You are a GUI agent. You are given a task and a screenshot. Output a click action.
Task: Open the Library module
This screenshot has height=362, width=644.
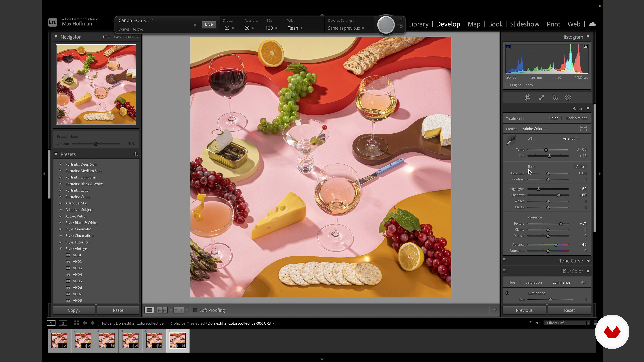(x=418, y=24)
